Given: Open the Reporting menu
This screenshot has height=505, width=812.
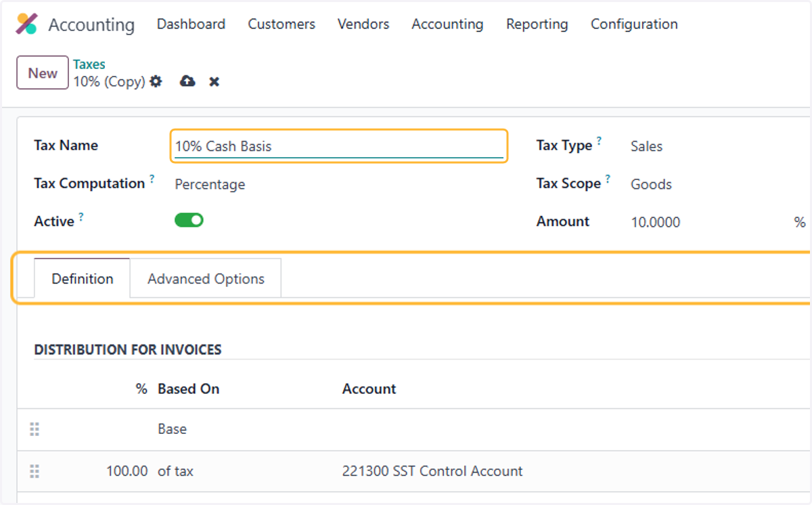Looking at the screenshot, I should [537, 24].
